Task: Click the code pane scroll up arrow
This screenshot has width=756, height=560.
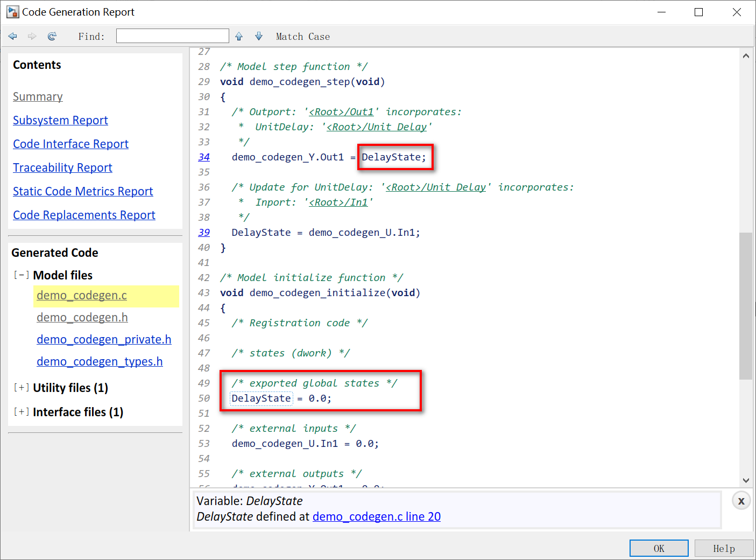Action: (x=746, y=56)
